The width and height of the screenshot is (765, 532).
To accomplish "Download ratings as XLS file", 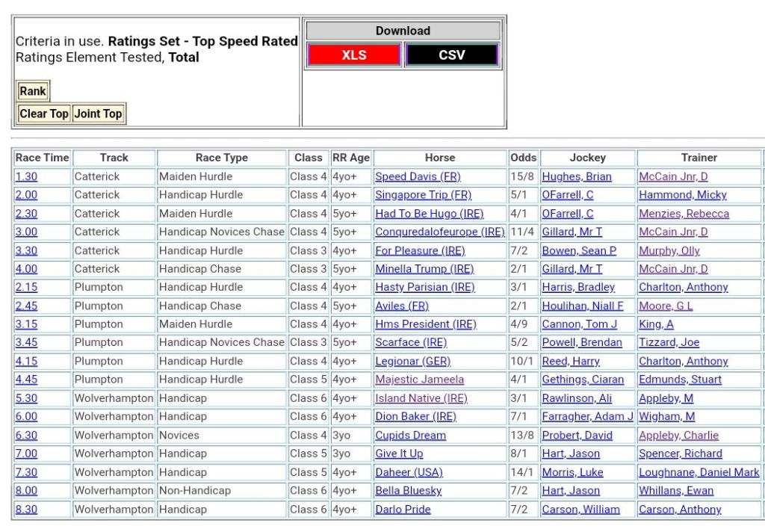I will tap(353, 55).
